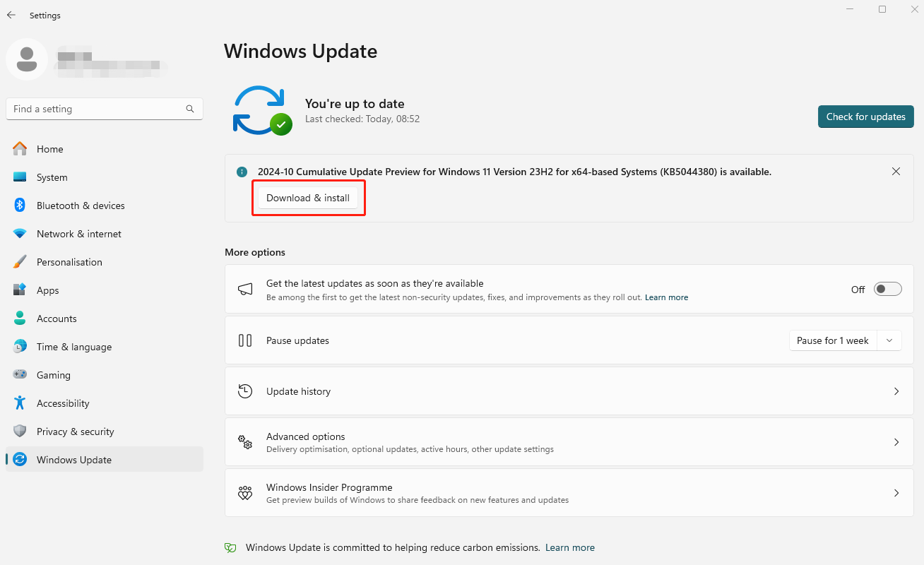Image resolution: width=924 pixels, height=565 pixels.
Task: Open Update history row
Action: (569, 391)
